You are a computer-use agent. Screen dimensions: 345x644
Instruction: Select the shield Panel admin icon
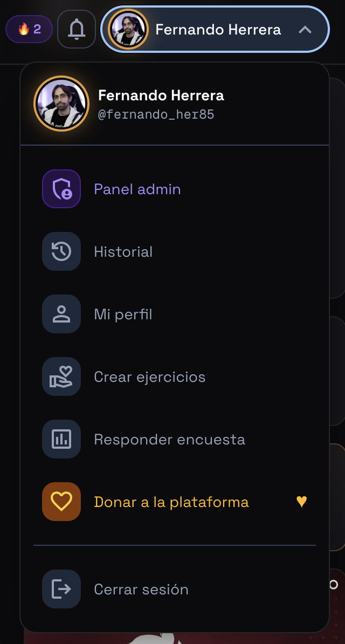pos(61,189)
